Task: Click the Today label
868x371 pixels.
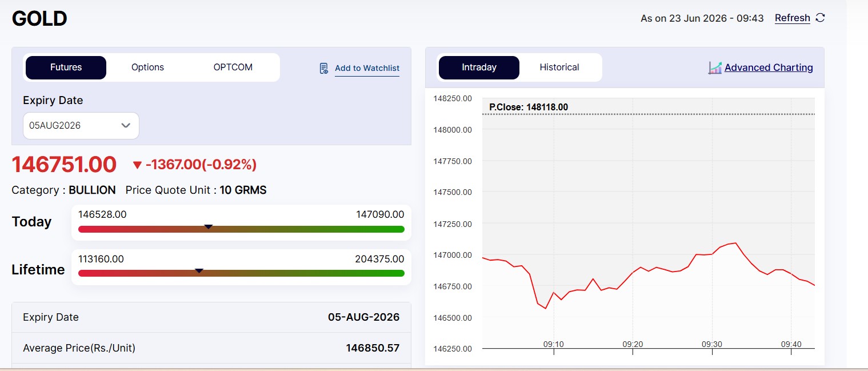Action: pyautogui.click(x=31, y=222)
